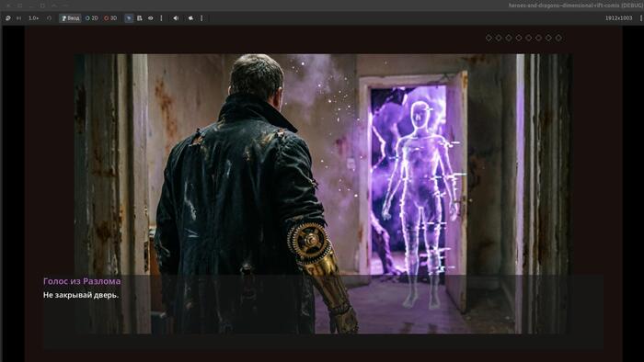Image resolution: width=644 pixels, height=362 pixels.
Task: Click the 1912x1003 window size label
Action: pyautogui.click(x=618, y=18)
